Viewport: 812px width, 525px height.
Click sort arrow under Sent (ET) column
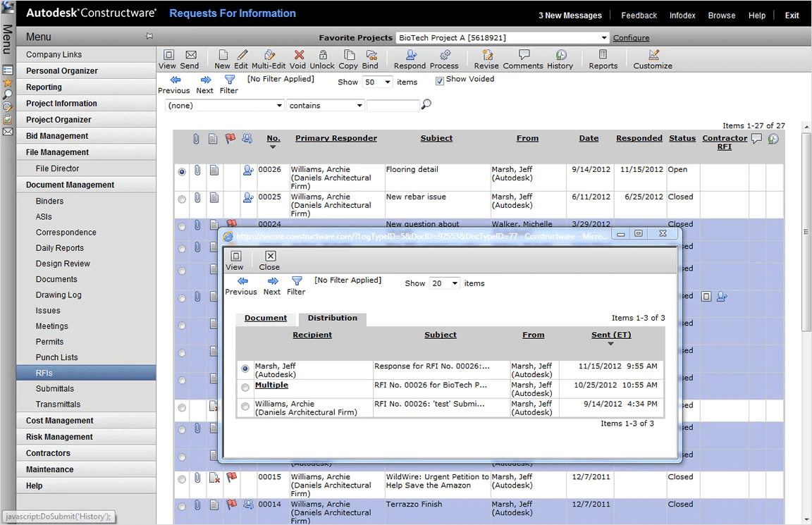610,344
